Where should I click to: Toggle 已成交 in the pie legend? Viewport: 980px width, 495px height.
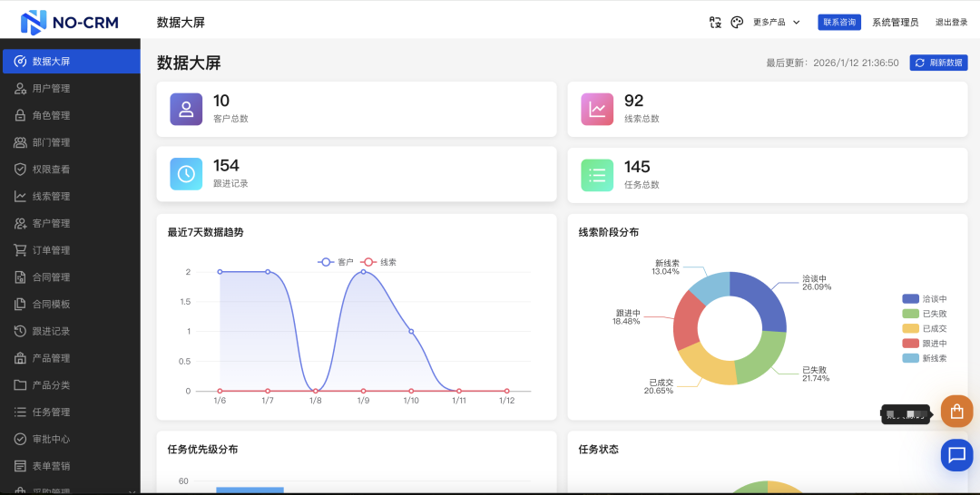tap(925, 328)
